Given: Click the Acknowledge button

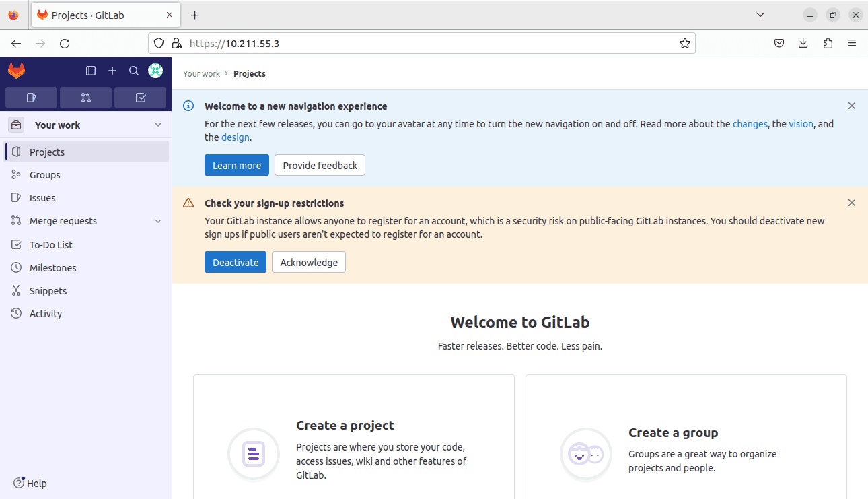Looking at the screenshot, I should click(x=309, y=262).
